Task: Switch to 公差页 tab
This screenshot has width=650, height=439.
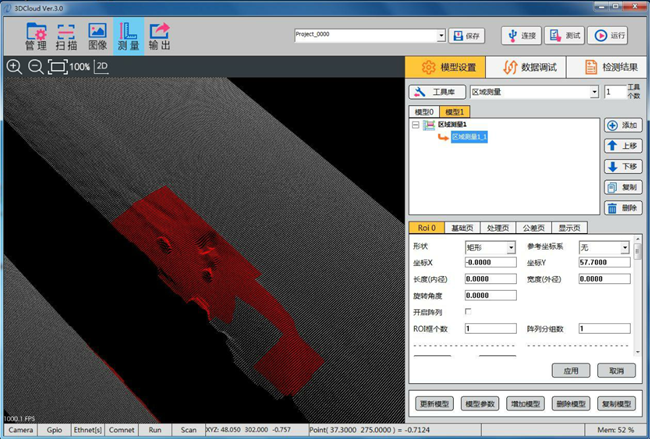Action: coord(534,228)
